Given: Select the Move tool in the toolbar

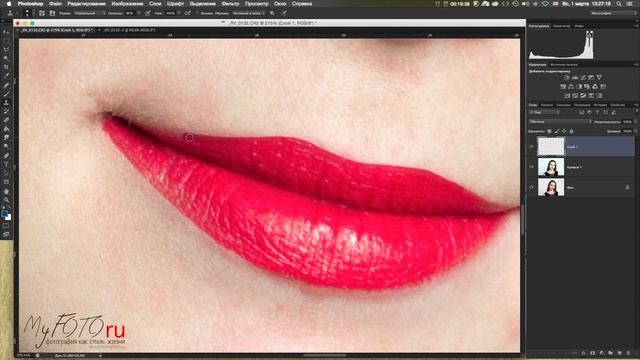Looking at the screenshot, I should [6, 32].
